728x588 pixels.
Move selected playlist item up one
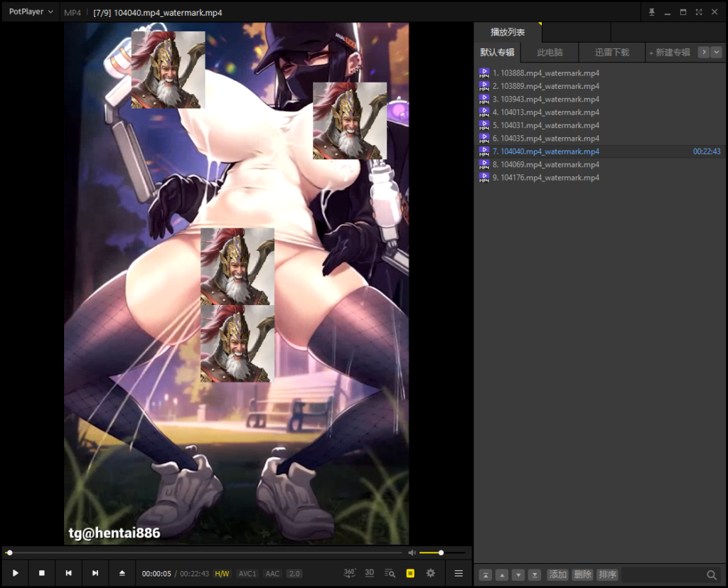click(502, 575)
